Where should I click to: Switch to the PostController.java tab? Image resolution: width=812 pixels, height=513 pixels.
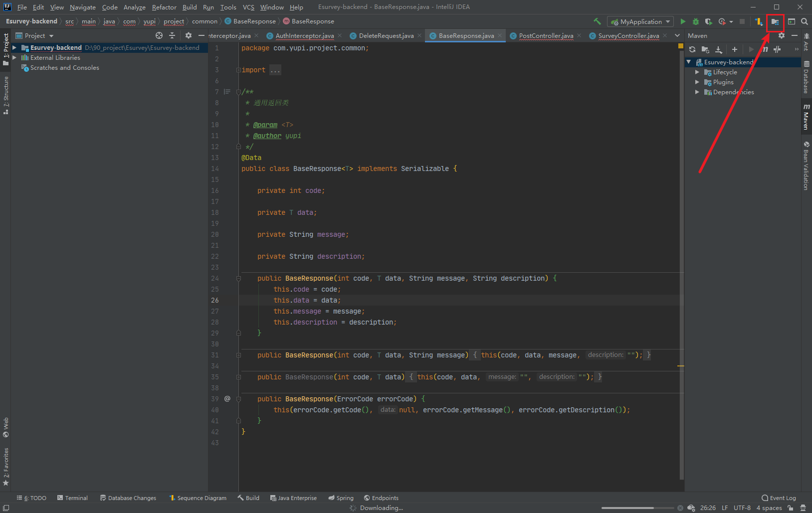tap(546, 35)
